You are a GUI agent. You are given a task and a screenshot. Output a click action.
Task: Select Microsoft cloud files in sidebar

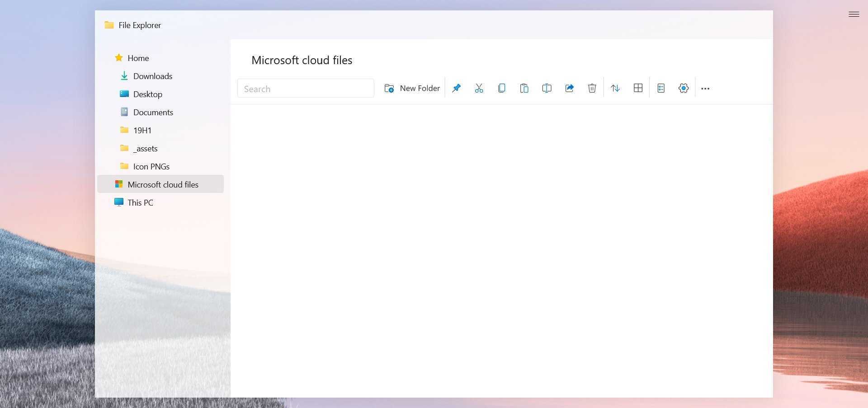[160, 184]
